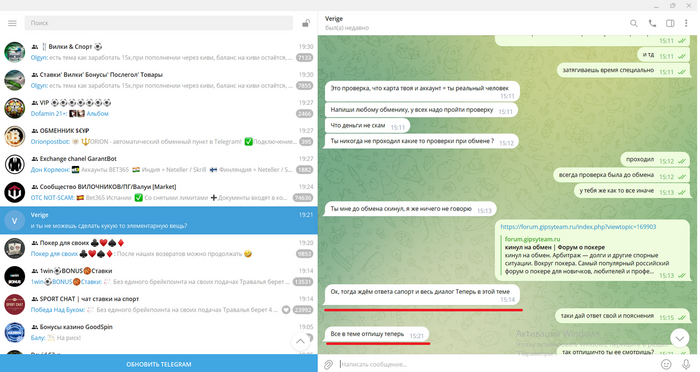Click the 7133 unread badge
The width and height of the screenshot is (700, 372).
[304, 58]
